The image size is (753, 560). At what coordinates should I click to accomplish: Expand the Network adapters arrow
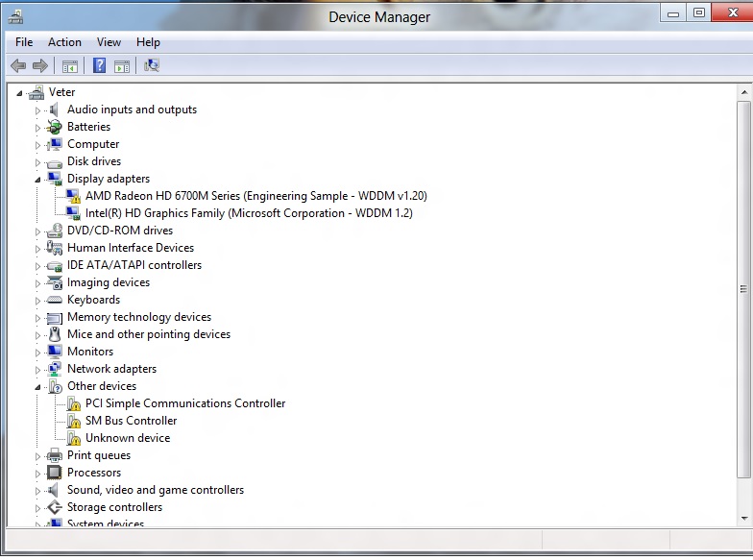(37, 370)
